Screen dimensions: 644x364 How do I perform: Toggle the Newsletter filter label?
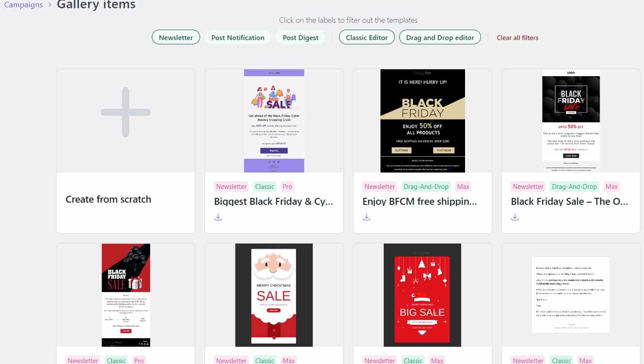(x=176, y=37)
